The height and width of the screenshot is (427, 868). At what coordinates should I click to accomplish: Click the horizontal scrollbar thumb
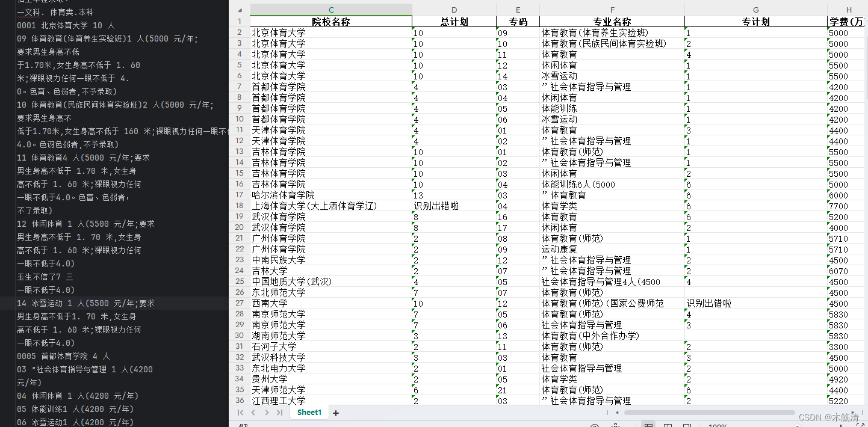(710, 412)
